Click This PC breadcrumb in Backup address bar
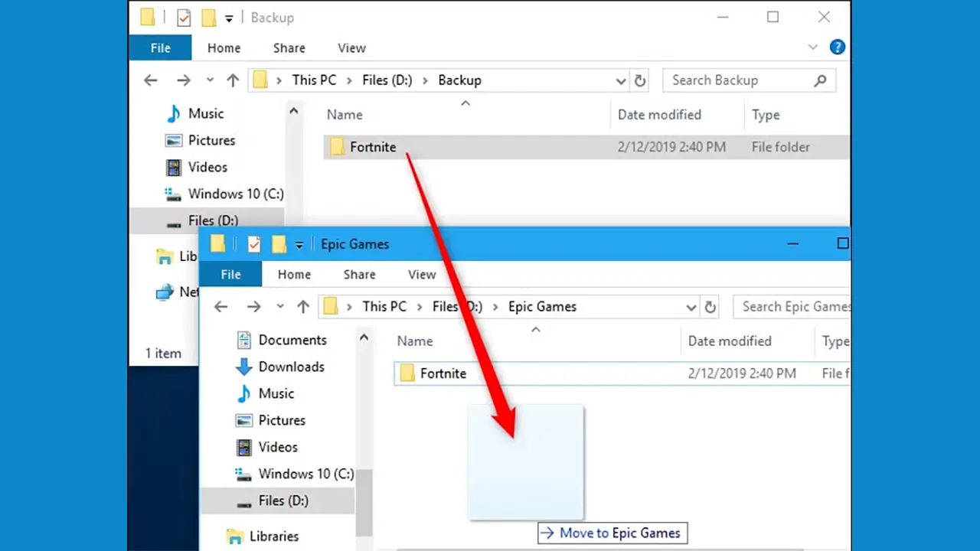 pyautogui.click(x=314, y=80)
